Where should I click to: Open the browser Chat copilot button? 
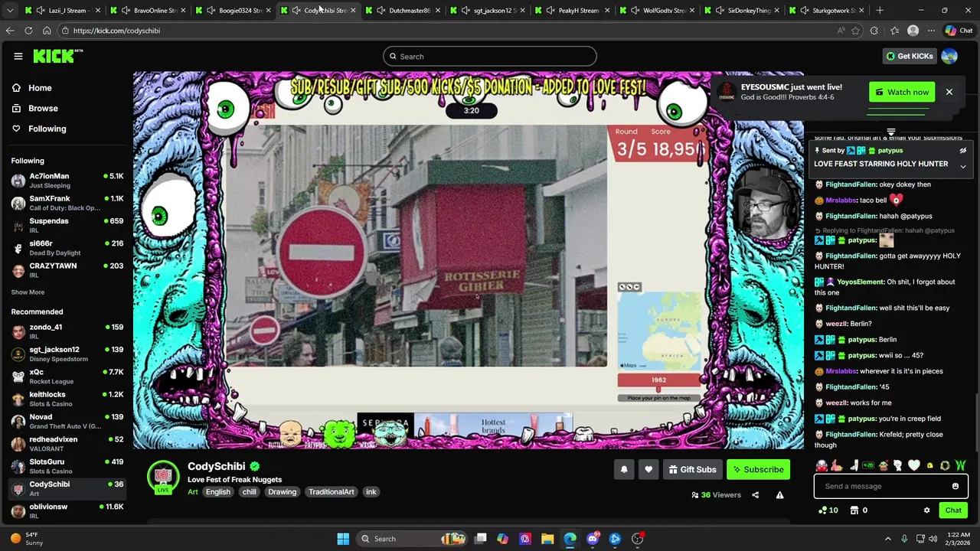(959, 31)
